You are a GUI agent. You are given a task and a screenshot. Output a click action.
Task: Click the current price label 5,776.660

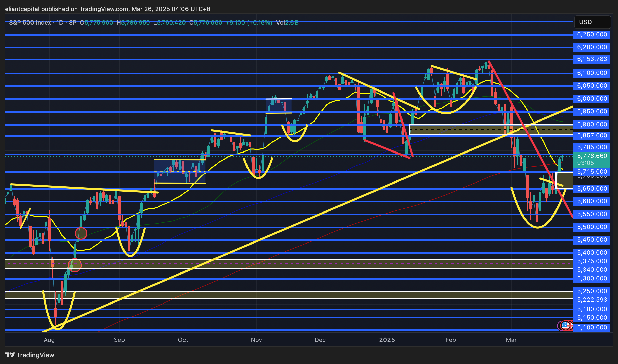592,156
